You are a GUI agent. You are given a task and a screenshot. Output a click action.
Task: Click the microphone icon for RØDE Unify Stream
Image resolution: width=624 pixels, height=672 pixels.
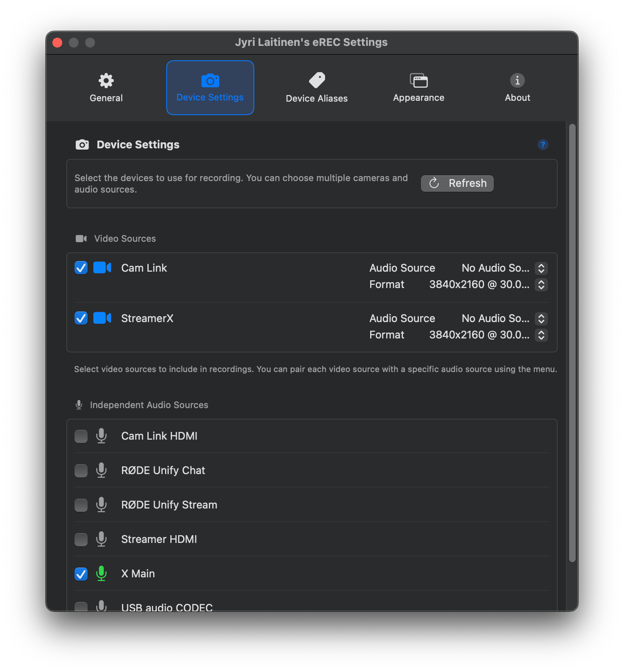pyautogui.click(x=102, y=505)
